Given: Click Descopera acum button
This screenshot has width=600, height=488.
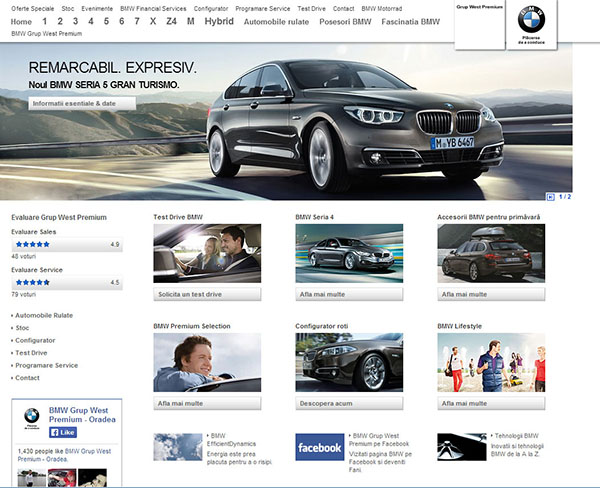Looking at the screenshot, I should [x=349, y=403].
